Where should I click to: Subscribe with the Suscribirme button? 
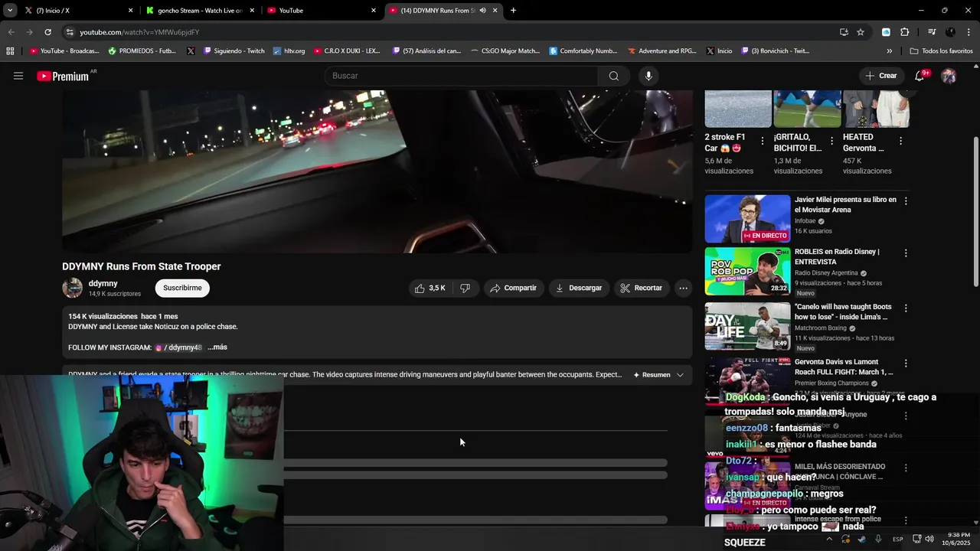[x=182, y=288]
